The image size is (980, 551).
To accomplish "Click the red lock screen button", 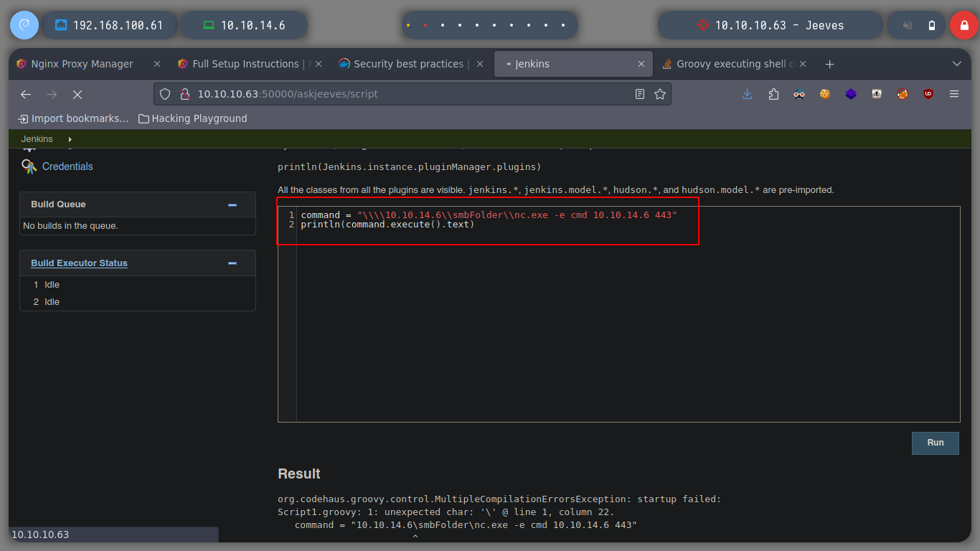I will click(963, 25).
